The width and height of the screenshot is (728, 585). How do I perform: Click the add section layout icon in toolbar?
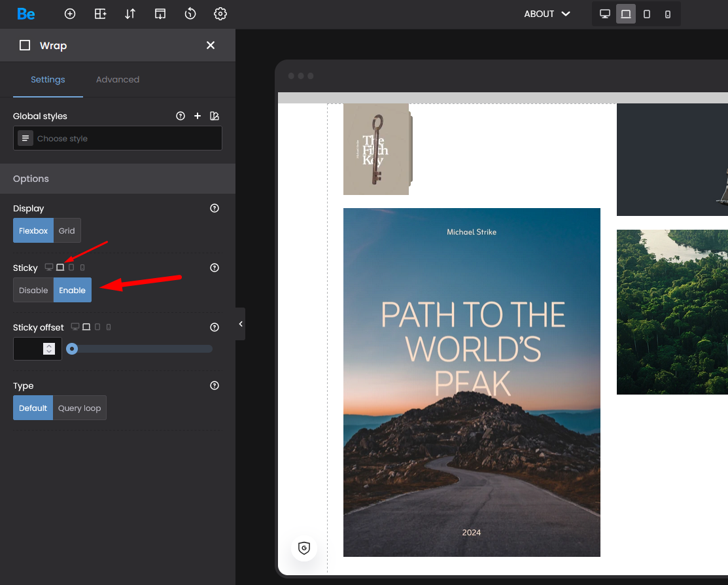(100, 14)
